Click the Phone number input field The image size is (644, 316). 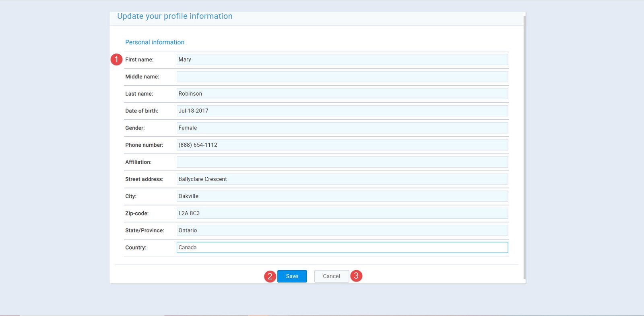342,145
